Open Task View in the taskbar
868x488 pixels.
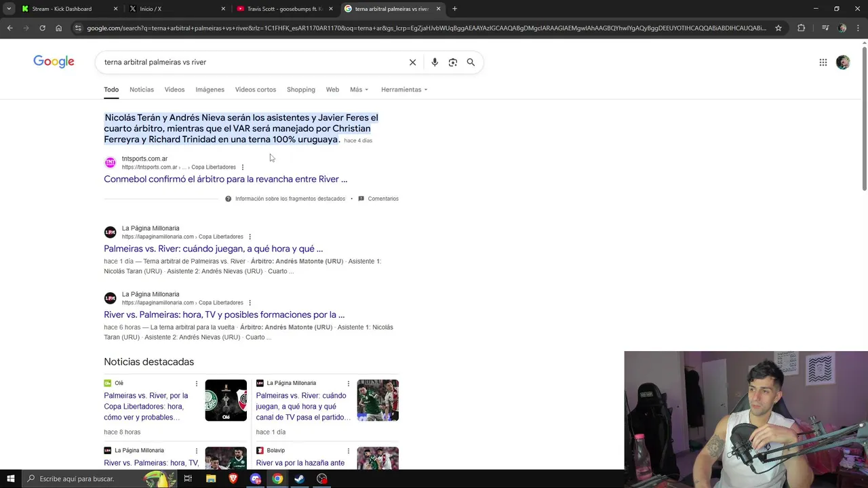point(188,479)
